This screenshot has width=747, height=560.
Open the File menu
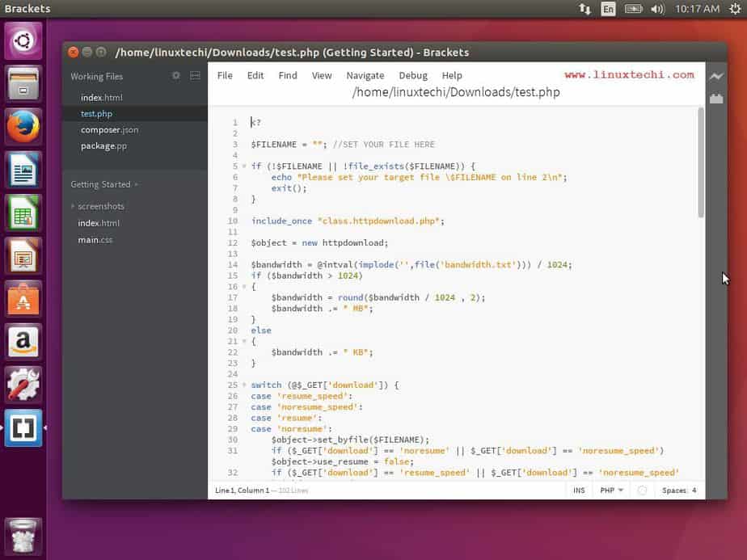pos(225,75)
